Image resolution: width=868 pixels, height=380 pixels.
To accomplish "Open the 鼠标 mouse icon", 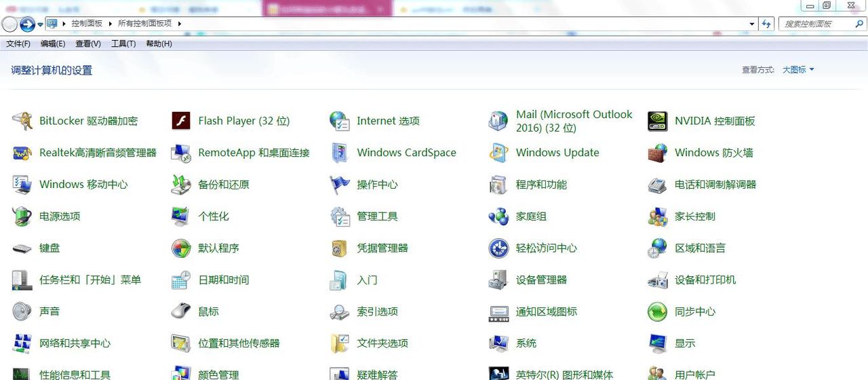I will [181, 312].
